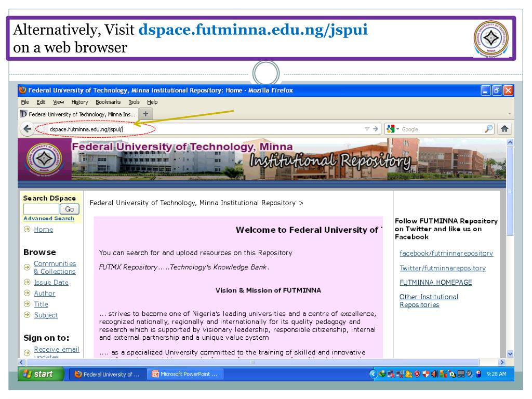Switch to Firefox taskbar button
532x399 pixels.
pyautogui.click(x=108, y=374)
